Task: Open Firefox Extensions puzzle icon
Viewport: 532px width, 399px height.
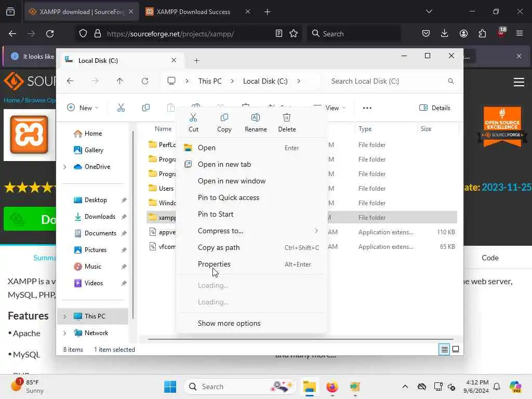Action: tap(482, 34)
